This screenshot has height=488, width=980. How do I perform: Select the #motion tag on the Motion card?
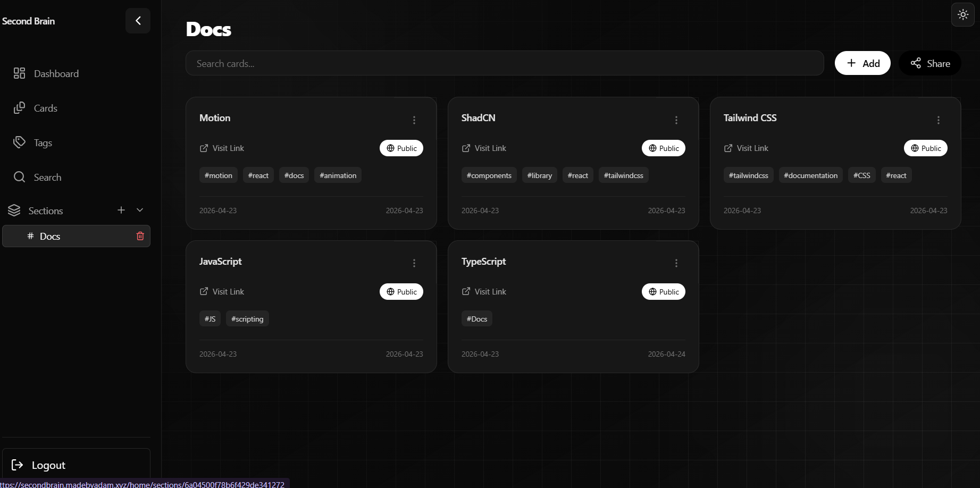tap(219, 175)
